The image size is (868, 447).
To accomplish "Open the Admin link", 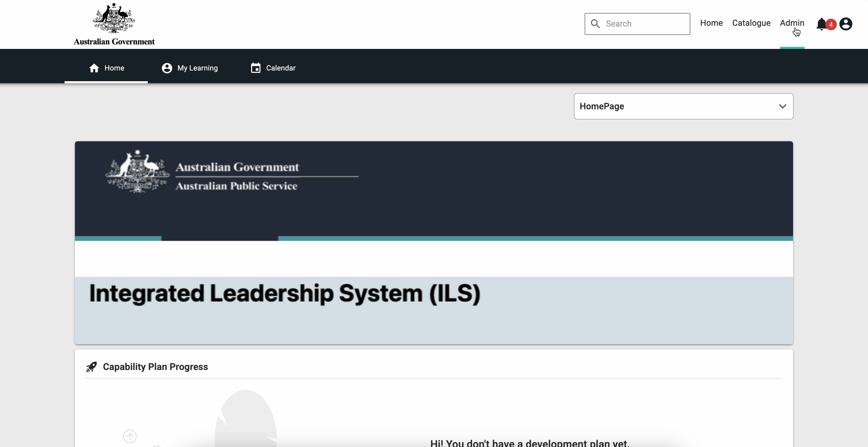I will point(792,23).
